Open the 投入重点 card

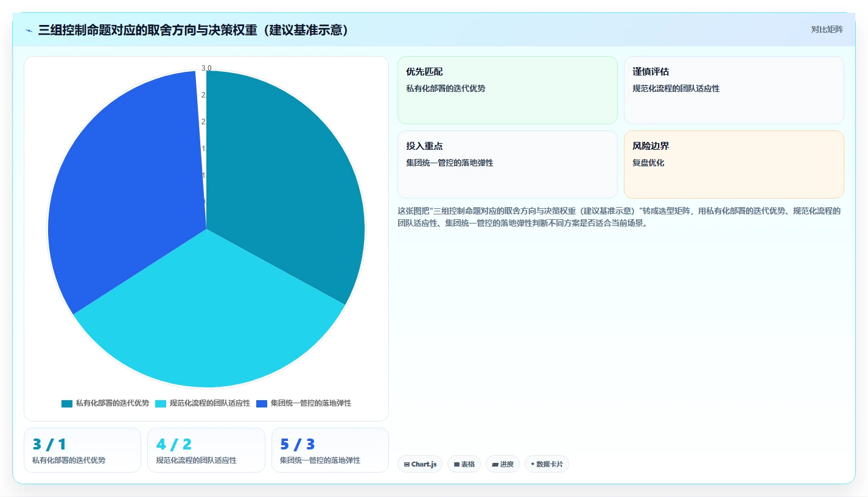point(508,164)
